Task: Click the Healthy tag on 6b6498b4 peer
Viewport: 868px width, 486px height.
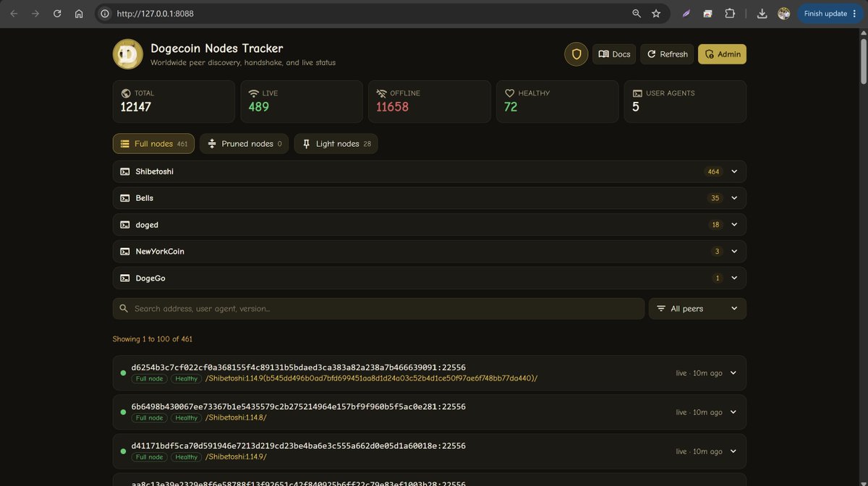Action: [186, 418]
